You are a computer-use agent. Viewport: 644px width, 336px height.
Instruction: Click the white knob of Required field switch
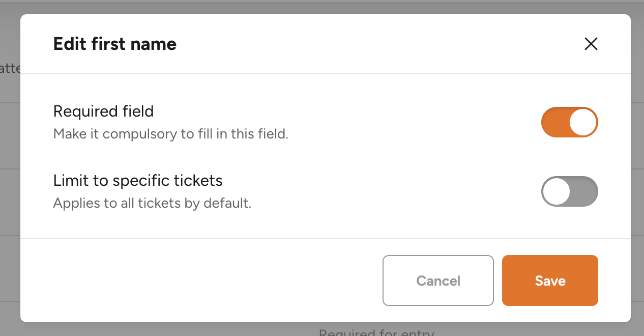582,122
